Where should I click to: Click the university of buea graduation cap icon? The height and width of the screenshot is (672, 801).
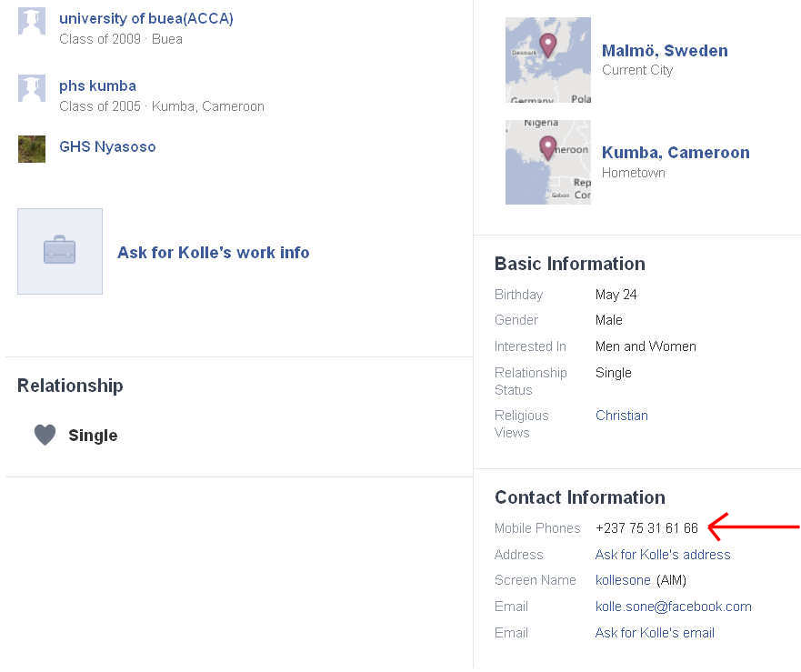coord(32,21)
